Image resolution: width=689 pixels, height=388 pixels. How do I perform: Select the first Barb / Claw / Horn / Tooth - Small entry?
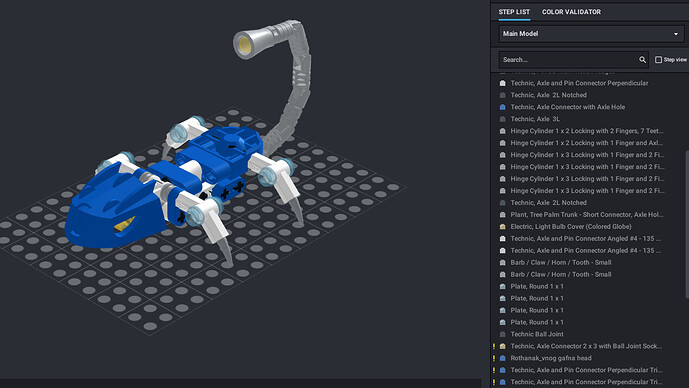coord(561,262)
